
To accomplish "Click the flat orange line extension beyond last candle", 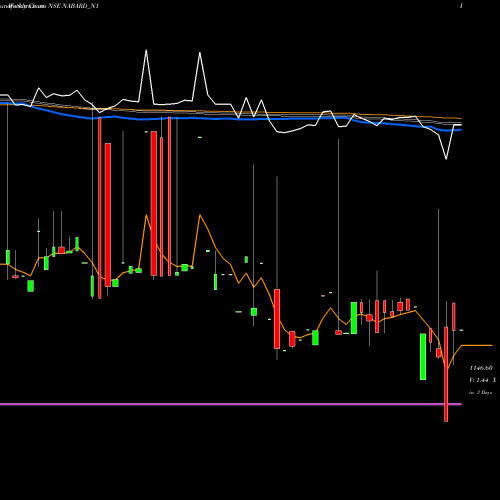I will pyautogui.click(x=477, y=346).
